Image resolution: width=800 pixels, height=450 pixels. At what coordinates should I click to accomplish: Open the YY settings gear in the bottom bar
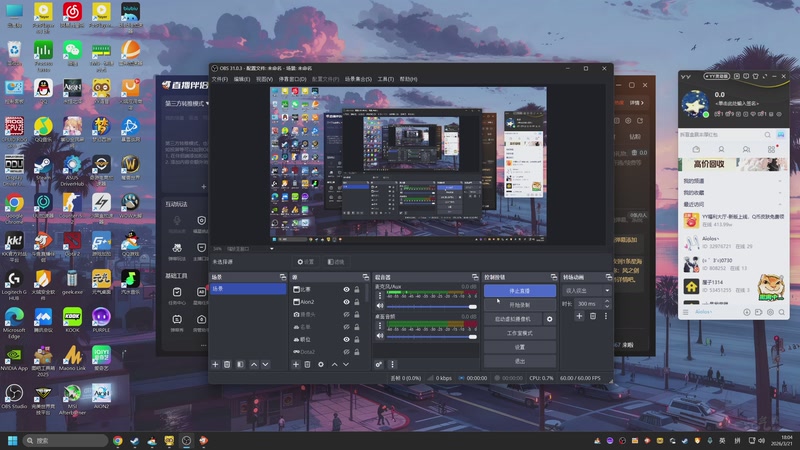[x=770, y=312]
